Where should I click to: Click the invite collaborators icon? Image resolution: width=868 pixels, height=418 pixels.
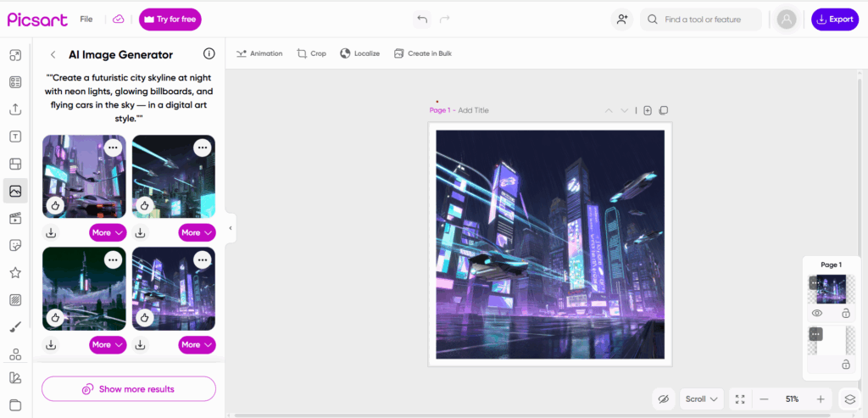[622, 20]
